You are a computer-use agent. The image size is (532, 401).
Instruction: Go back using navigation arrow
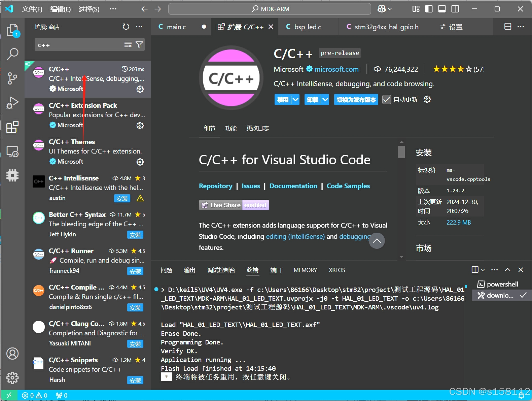click(144, 9)
